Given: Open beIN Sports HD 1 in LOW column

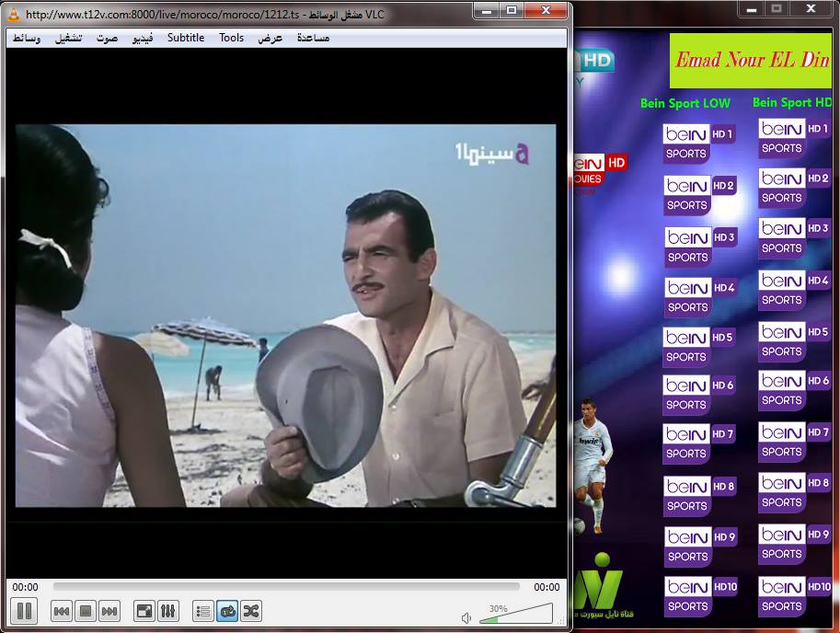Looking at the screenshot, I should click(698, 144).
